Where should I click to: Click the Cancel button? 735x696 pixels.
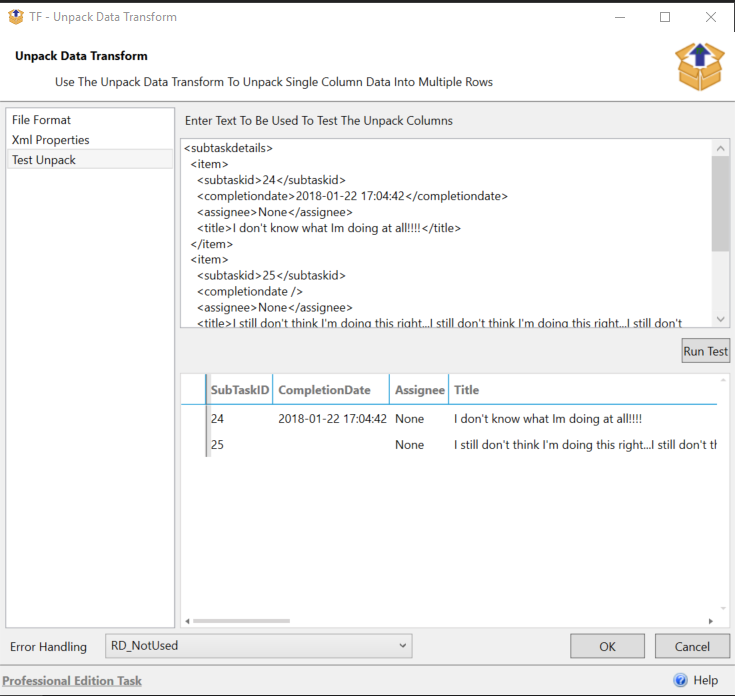692,646
